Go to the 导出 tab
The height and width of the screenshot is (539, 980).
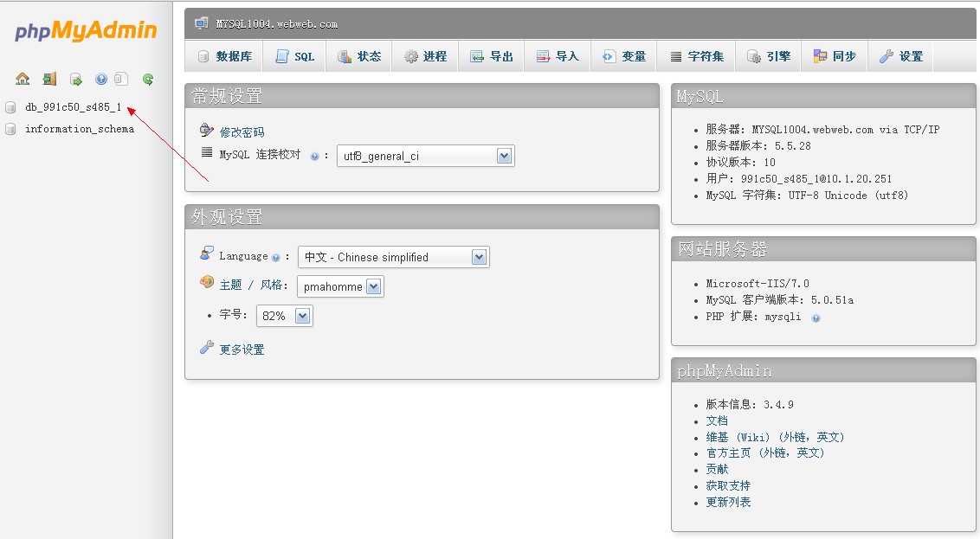tap(492, 56)
